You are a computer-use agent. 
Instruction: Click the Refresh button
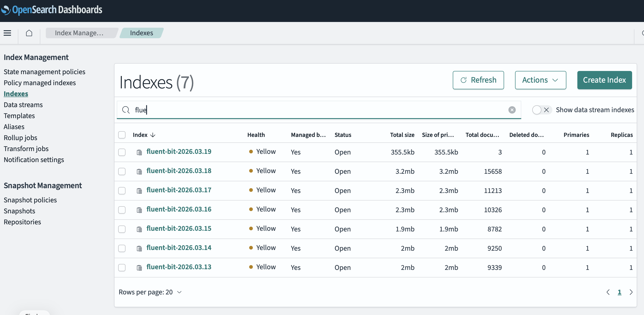click(478, 80)
